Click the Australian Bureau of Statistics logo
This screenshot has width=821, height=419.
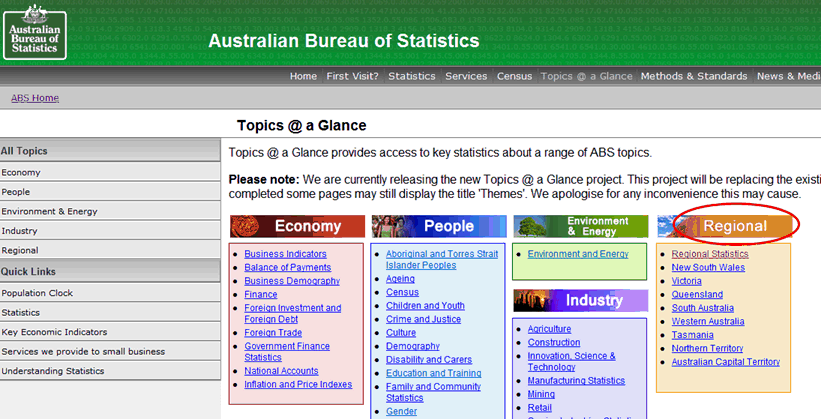pos(35,33)
